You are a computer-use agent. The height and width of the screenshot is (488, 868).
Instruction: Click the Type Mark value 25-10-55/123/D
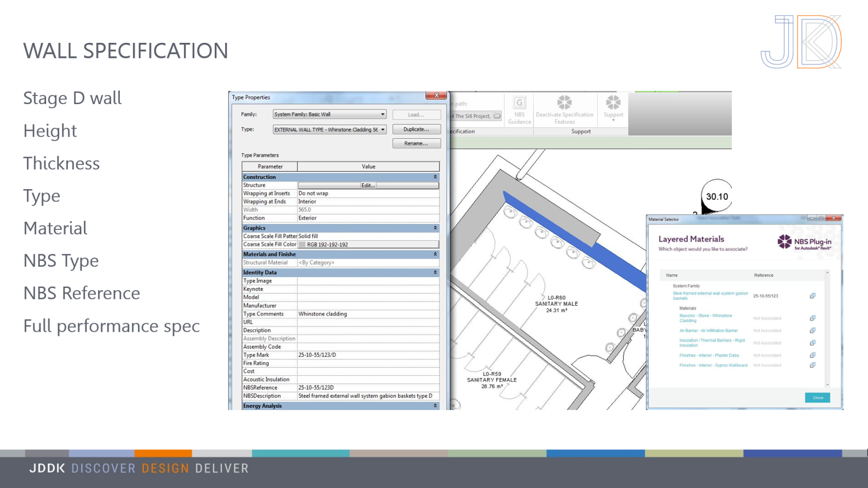tap(368, 355)
